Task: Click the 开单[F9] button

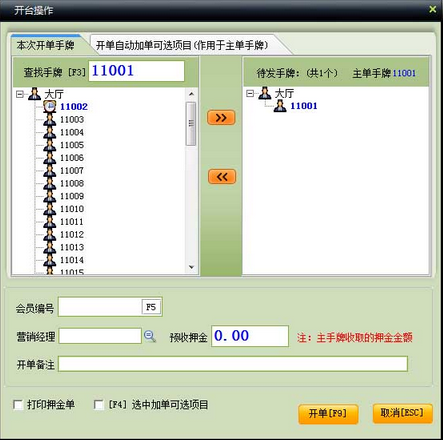Action: 328,414
